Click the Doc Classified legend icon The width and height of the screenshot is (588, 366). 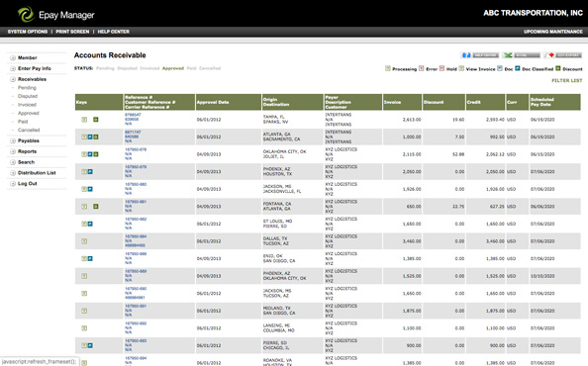(518, 68)
